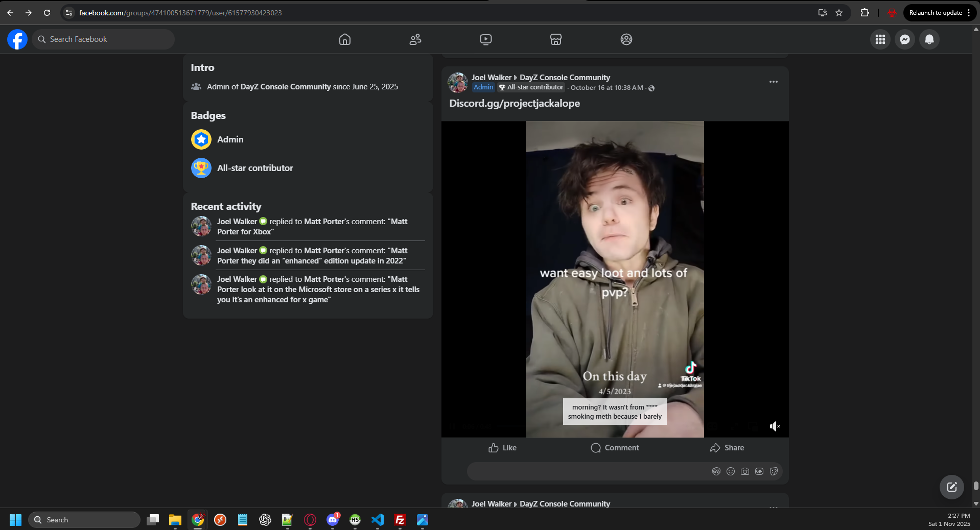980x530 pixels.
Task: Open the Friends page icon
Action: [415, 39]
